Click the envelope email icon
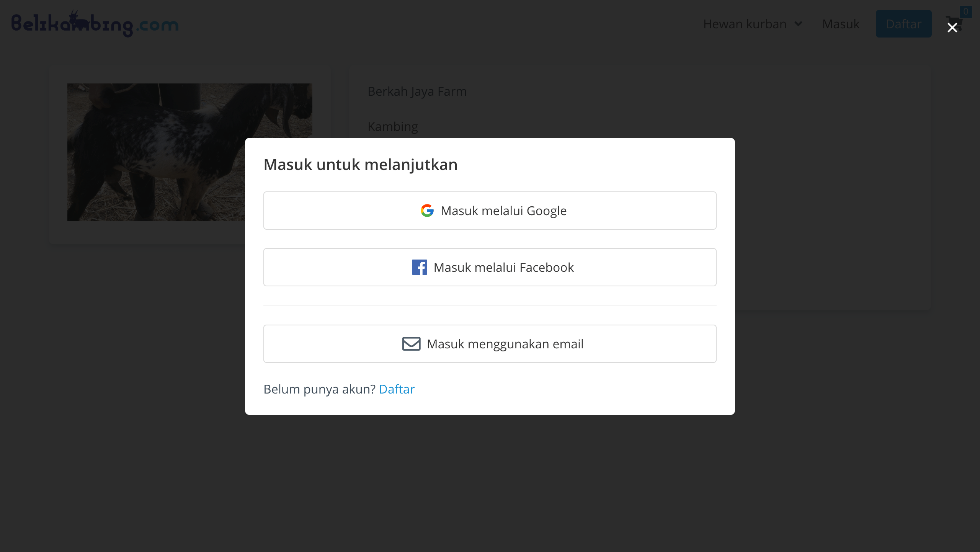 tap(411, 344)
